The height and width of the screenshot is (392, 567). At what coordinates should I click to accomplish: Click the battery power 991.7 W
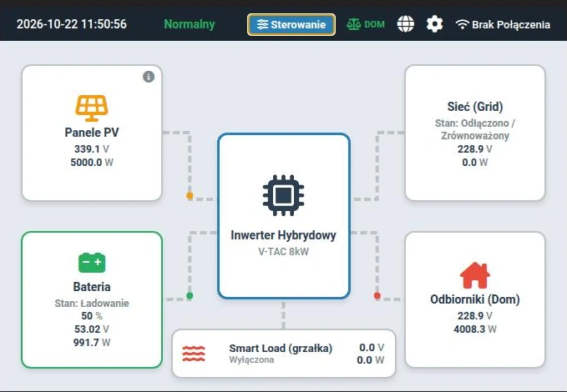[92, 342]
